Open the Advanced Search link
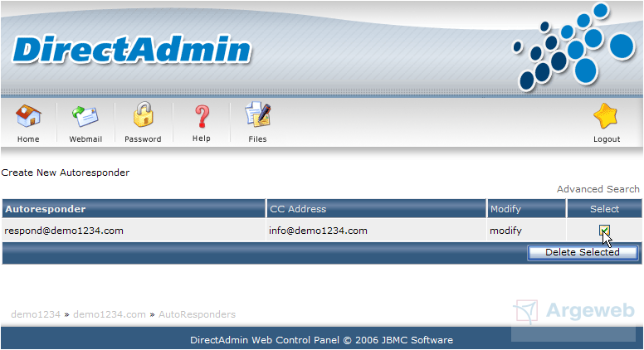Screen dimensions: 644x350 (x=598, y=189)
